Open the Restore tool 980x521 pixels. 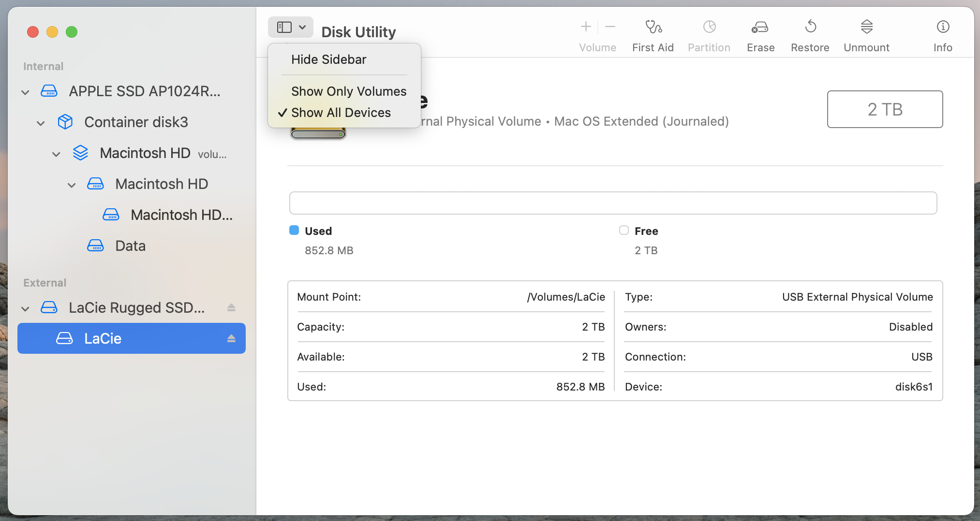point(810,34)
